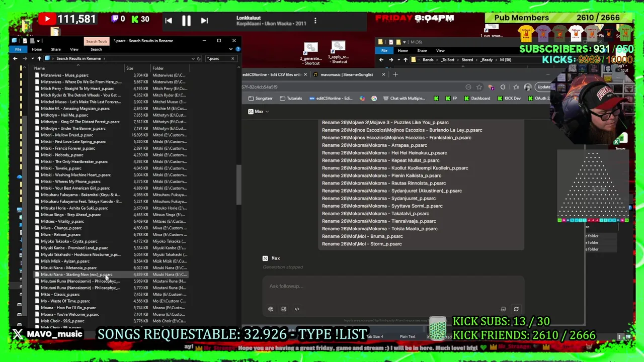The height and width of the screenshot is (362, 644).
Task: Refresh the Search Results in Rename listing
Action: click(199, 58)
